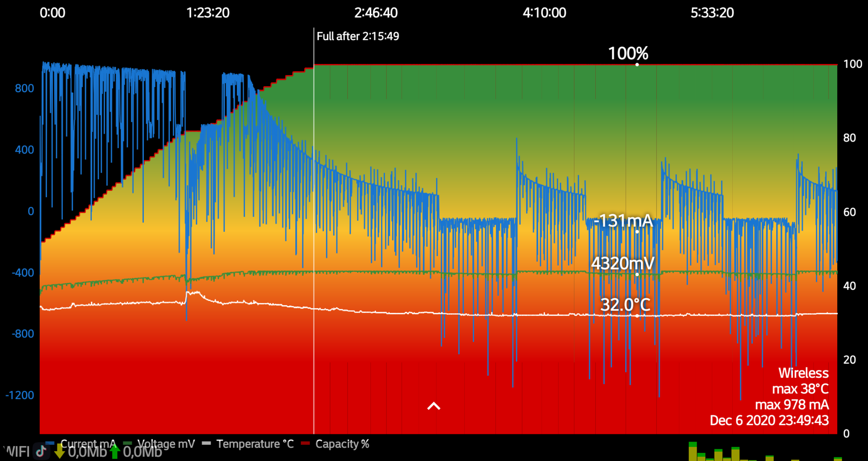Select the 'Full after 2:15:49' marker label
Screen dimensions: 868x461
(358, 36)
